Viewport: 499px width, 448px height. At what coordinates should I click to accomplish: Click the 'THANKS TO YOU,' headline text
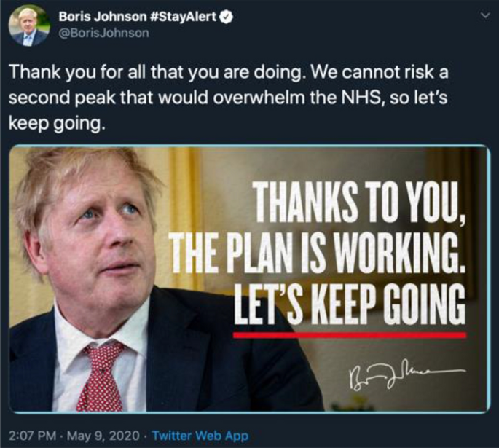coord(361,204)
